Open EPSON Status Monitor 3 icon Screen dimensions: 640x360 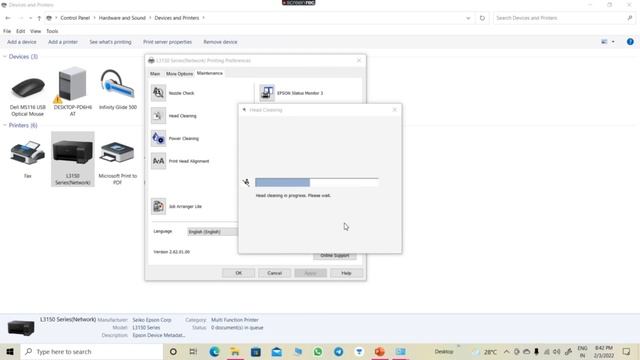tap(267, 93)
